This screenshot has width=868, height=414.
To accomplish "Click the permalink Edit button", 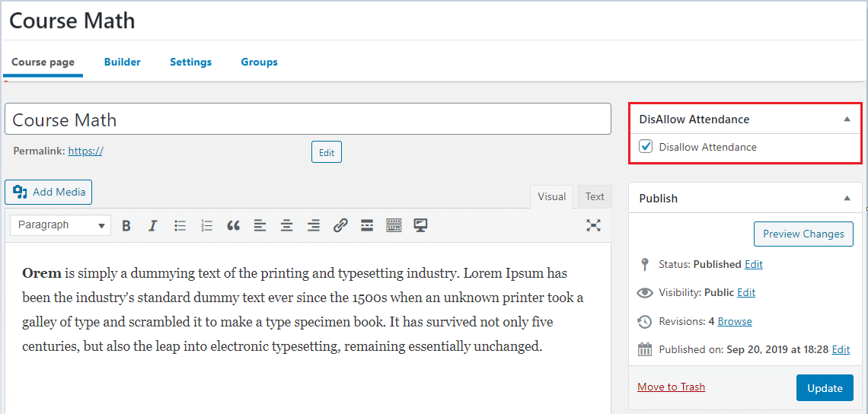I will point(327,152).
